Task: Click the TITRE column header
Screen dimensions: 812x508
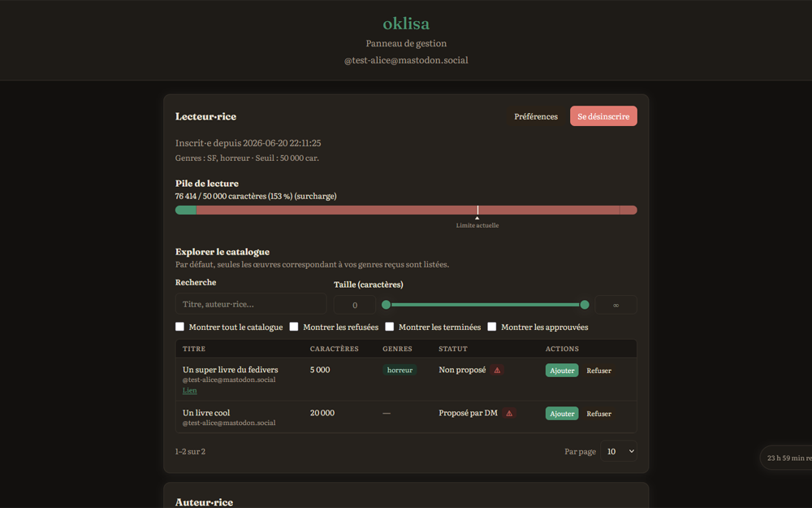Action: point(194,349)
